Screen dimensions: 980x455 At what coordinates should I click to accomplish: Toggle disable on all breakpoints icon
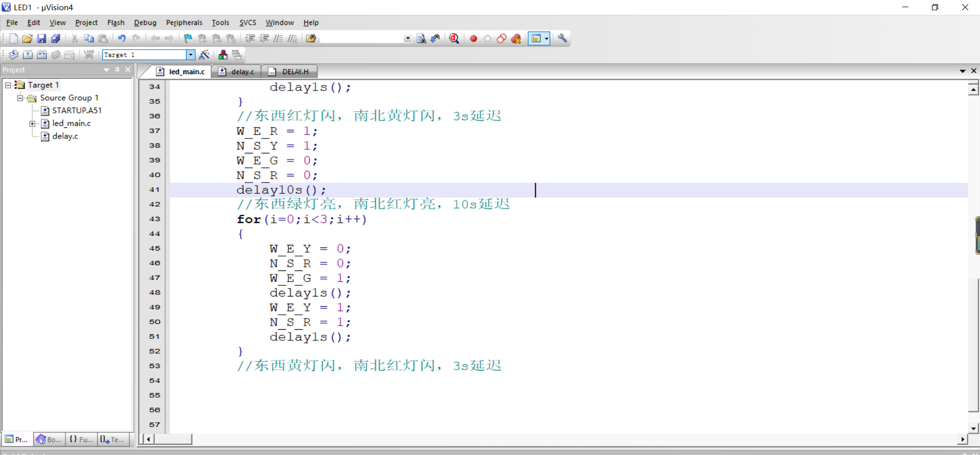[502, 38]
